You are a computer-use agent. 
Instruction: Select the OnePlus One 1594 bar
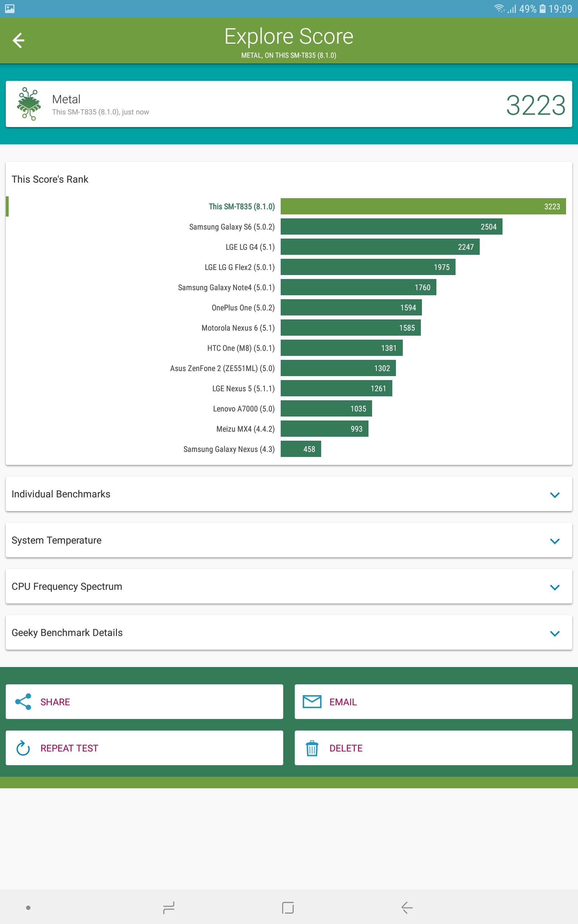(351, 308)
